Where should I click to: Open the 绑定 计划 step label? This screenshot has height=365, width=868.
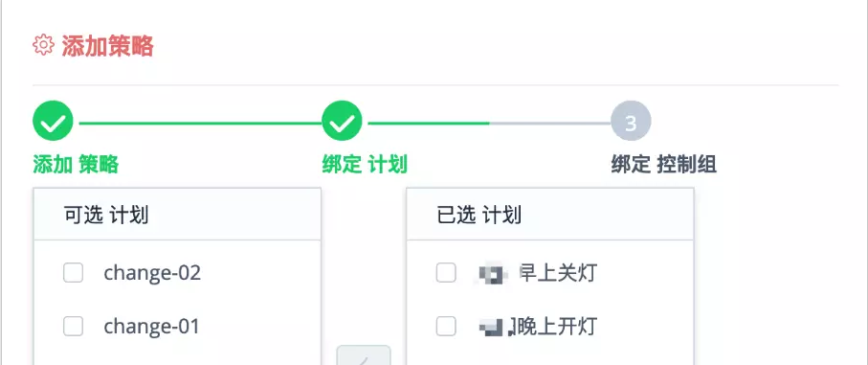tap(365, 165)
